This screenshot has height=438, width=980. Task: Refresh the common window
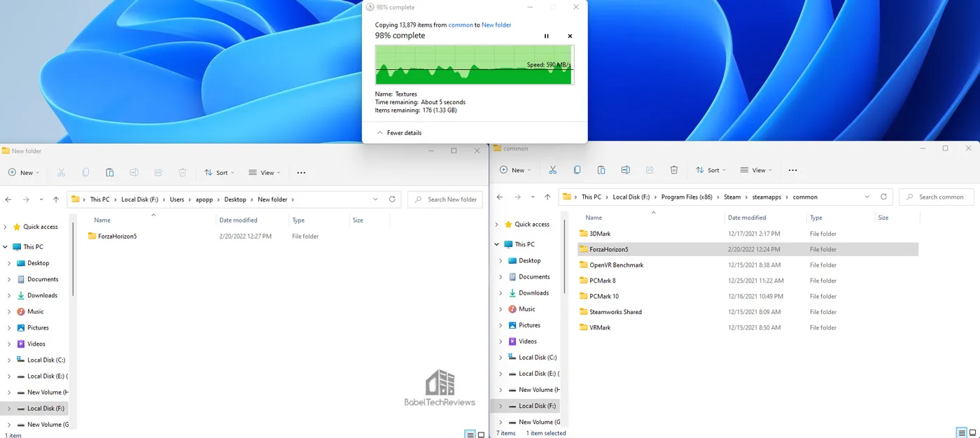pyautogui.click(x=883, y=197)
